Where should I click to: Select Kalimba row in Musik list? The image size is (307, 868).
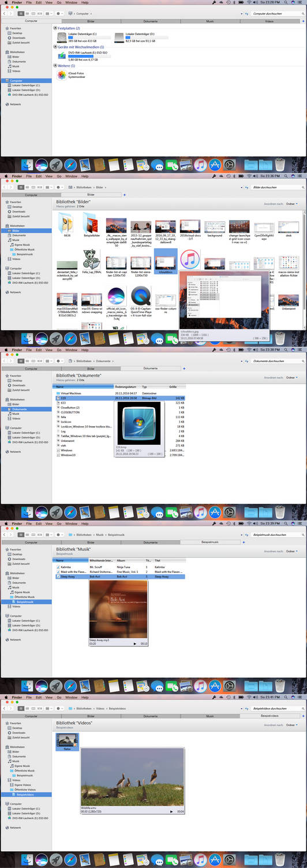(x=120, y=567)
